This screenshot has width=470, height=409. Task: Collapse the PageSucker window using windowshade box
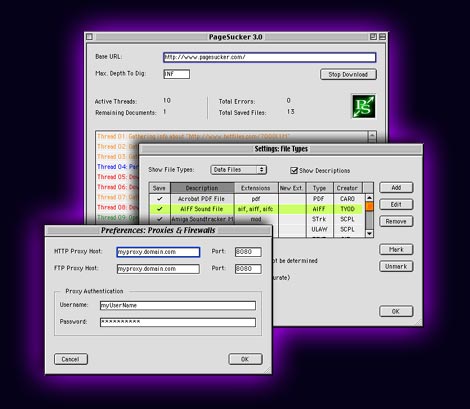point(382,37)
